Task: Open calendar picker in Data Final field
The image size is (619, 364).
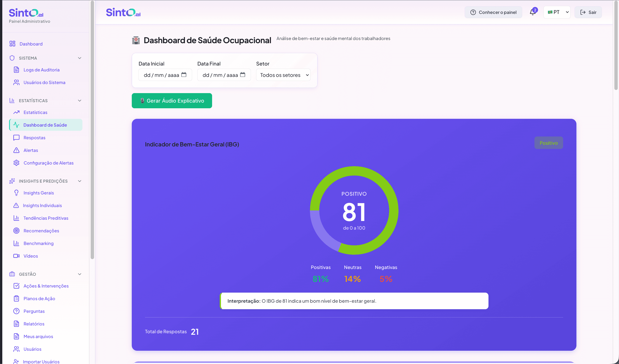Action: click(242, 75)
